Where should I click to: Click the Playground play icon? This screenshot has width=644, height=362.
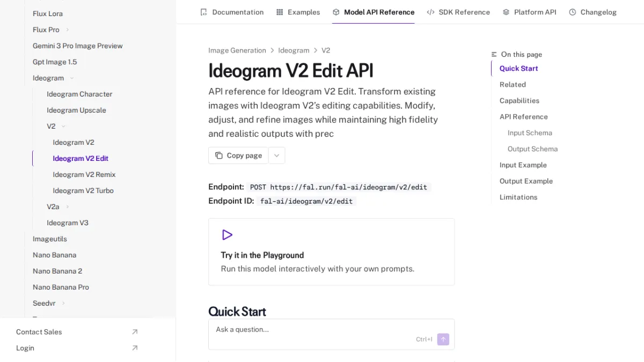click(x=227, y=235)
